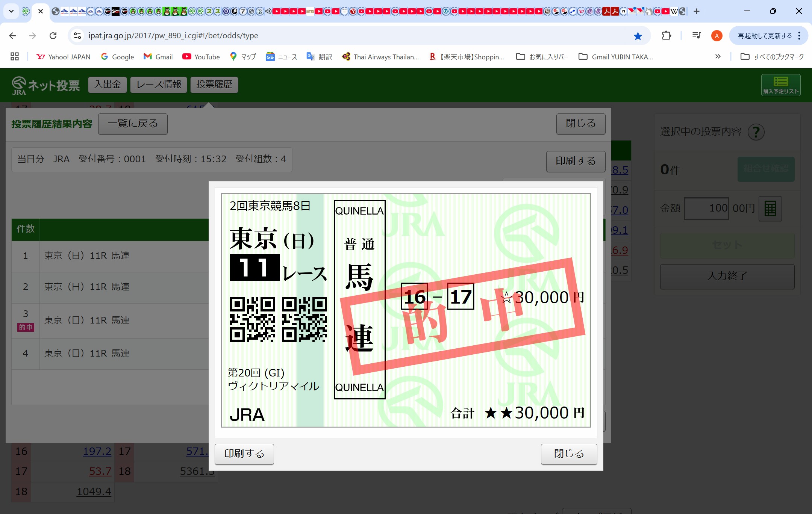The height and width of the screenshot is (514, 812).
Task: Click 受付番号：0001 info text
Action: 112,159
